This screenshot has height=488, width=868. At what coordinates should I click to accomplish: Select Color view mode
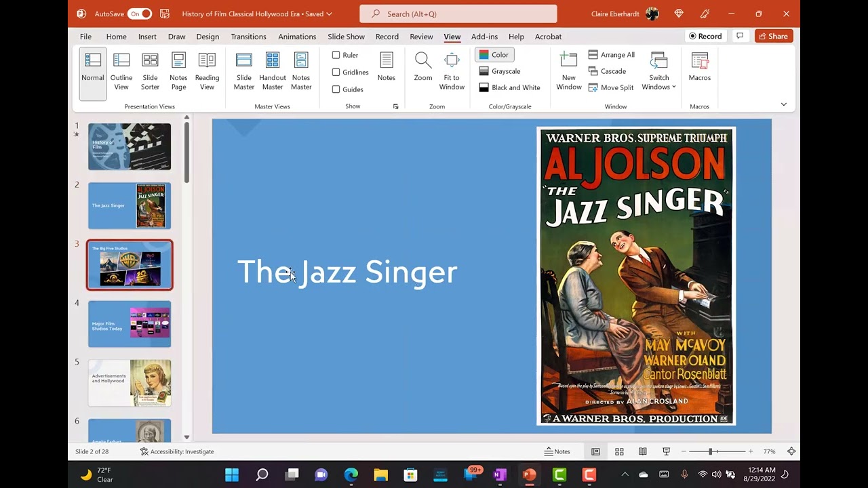coord(494,55)
